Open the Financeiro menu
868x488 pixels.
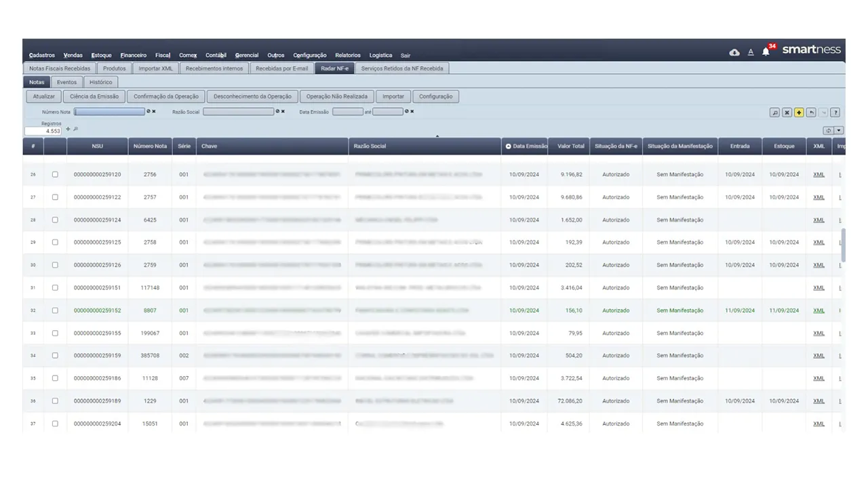pos(134,56)
